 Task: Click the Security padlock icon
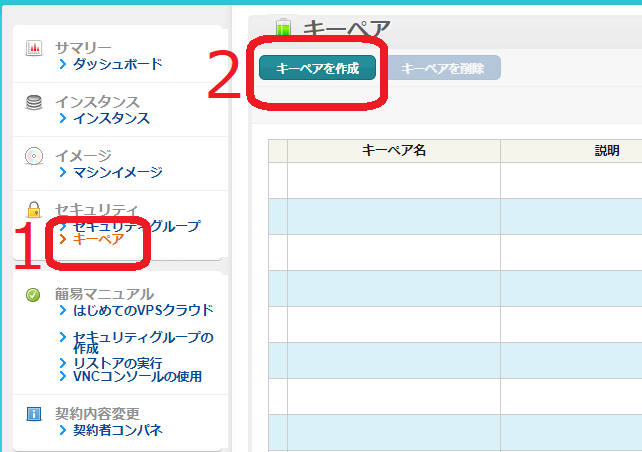pos(34,209)
